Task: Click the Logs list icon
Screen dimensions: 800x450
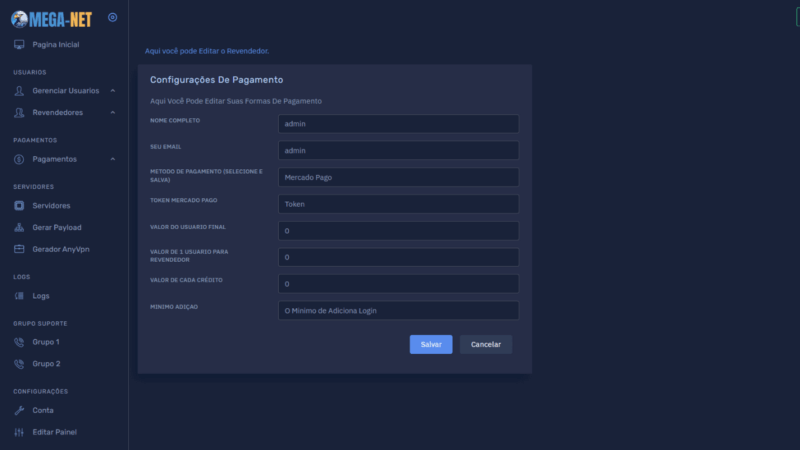Action: pos(19,296)
